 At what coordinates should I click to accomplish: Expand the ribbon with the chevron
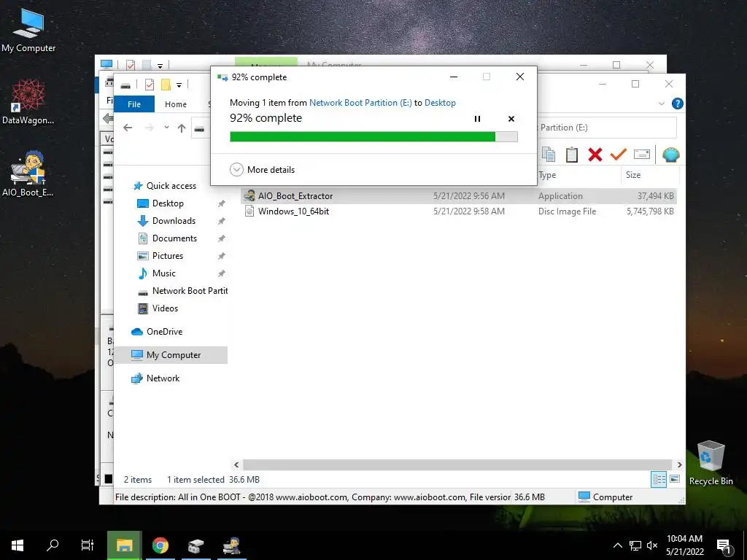661,104
